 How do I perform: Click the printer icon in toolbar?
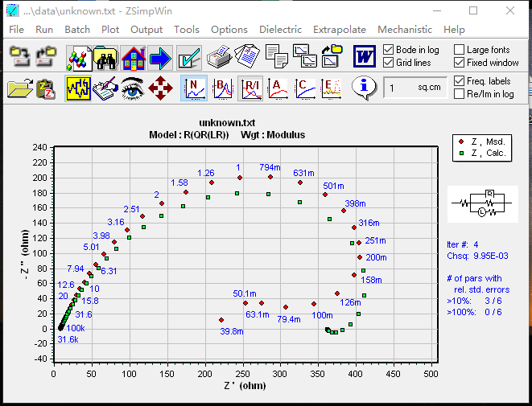219,57
